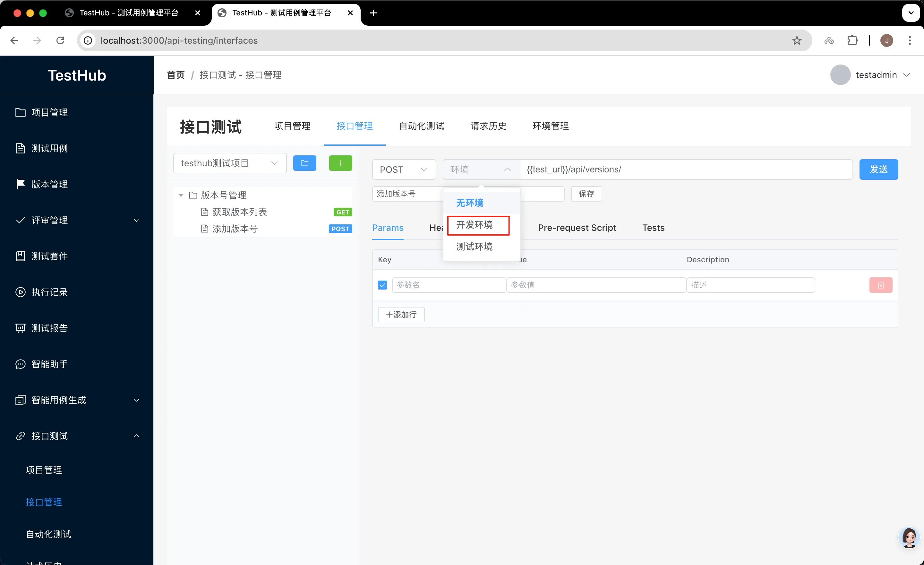The height and width of the screenshot is (565, 924).
Task: Collapse the 版本号管理 folder tree node
Action: 181,196
